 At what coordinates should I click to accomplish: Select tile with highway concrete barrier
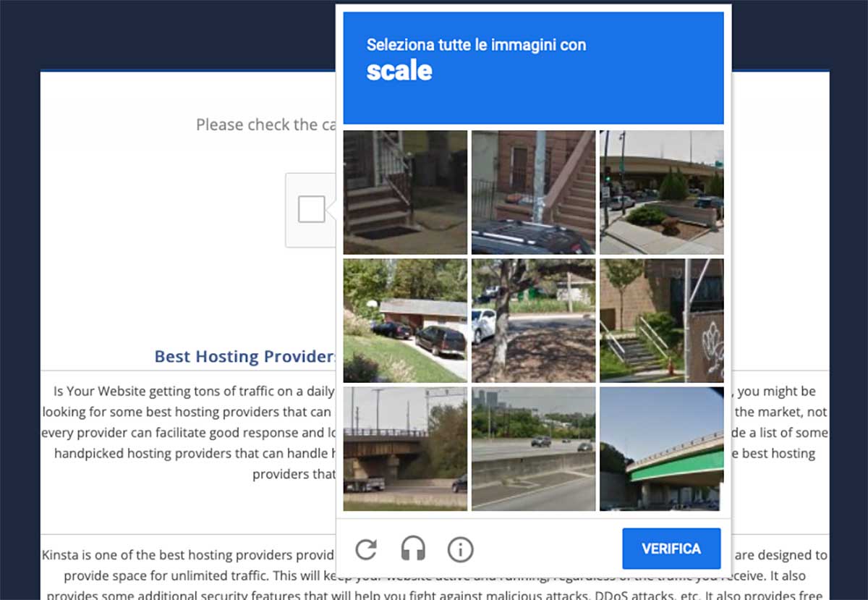coord(534,449)
